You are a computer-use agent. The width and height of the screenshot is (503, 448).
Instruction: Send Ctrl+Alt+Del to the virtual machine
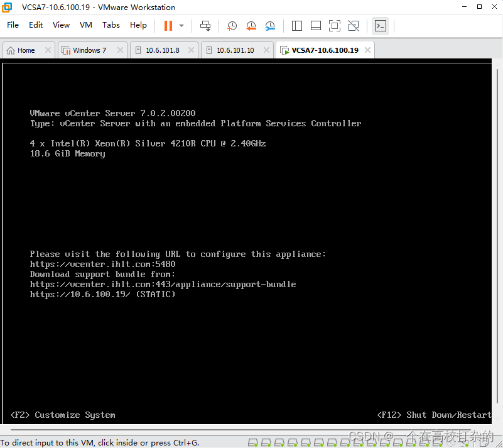click(x=205, y=26)
